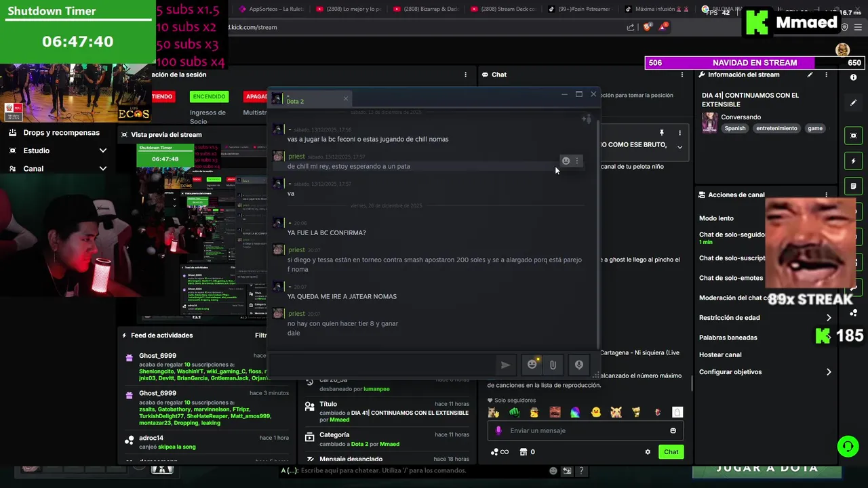Click the info circle icon in the right sidebar
Viewport: 868px width, 488px height.
[x=853, y=77]
